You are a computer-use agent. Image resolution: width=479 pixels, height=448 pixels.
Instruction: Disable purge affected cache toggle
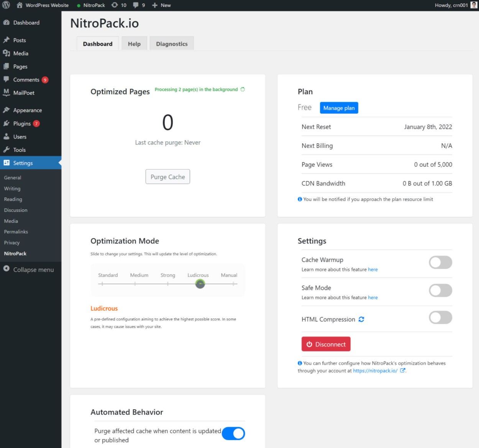(233, 433)
